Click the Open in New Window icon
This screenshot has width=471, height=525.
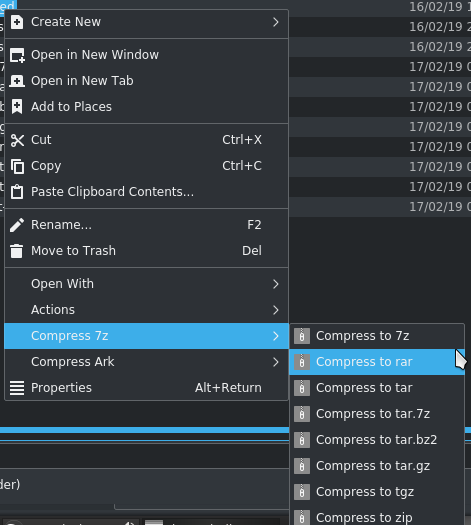tap(17, 55)
